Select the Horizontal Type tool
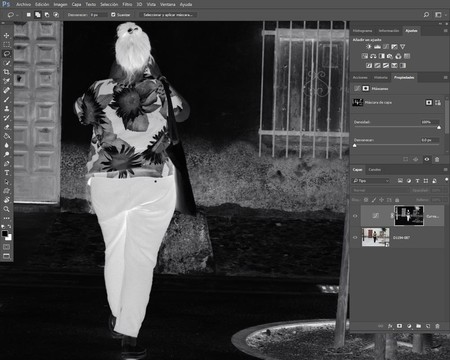 click(6, 173)
